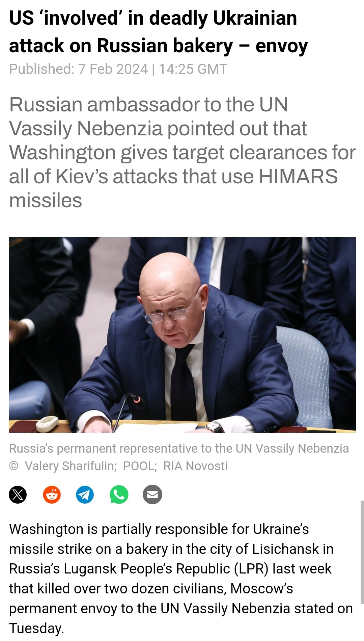Click the subheading mentioning HIMARS missiles

click(x=182, y=153)
